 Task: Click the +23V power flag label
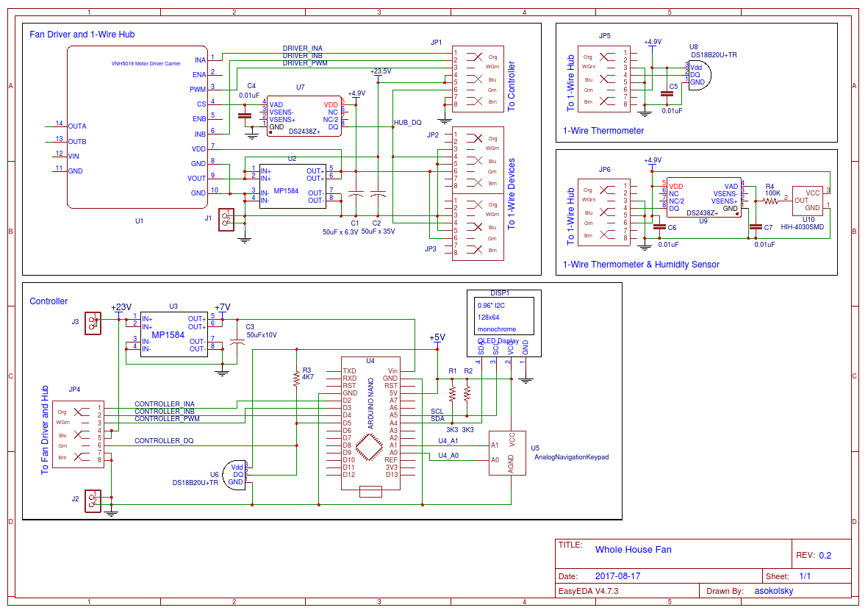[121, 306]
